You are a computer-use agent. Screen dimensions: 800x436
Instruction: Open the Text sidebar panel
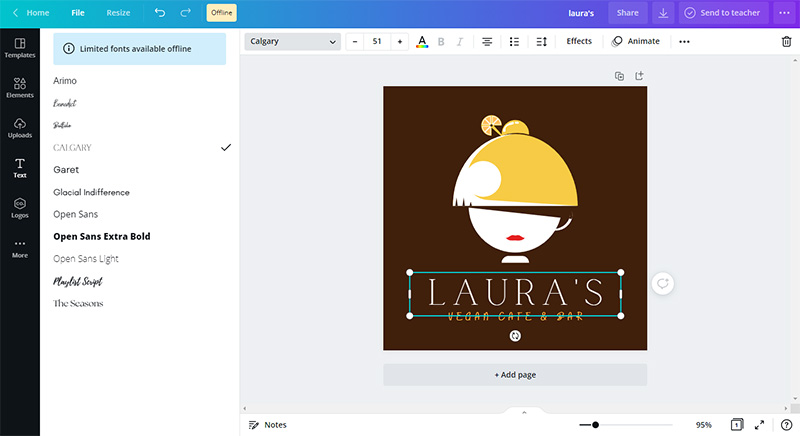(x=20, y=168)
